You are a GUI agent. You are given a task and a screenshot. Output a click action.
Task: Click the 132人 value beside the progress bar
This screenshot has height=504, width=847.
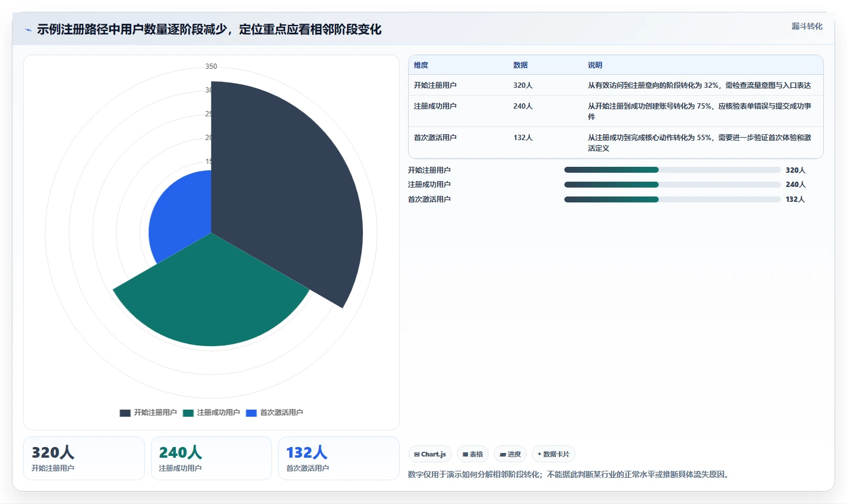[796, 199]
